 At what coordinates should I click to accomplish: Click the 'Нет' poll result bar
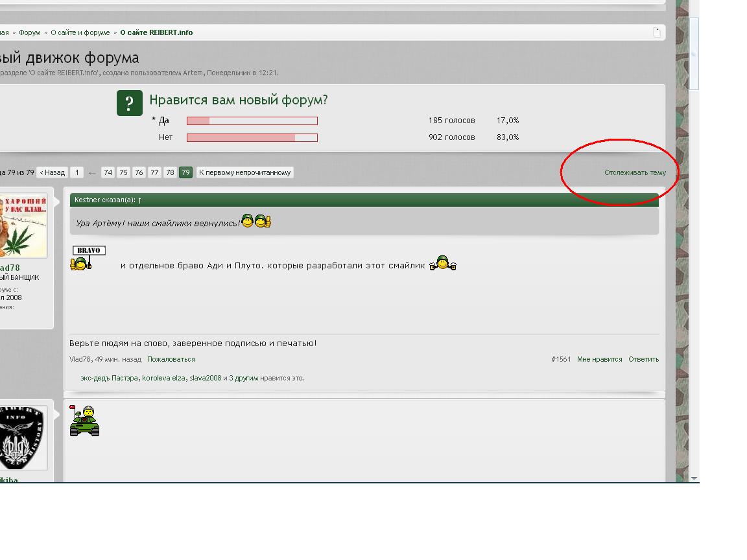[252, 137]
